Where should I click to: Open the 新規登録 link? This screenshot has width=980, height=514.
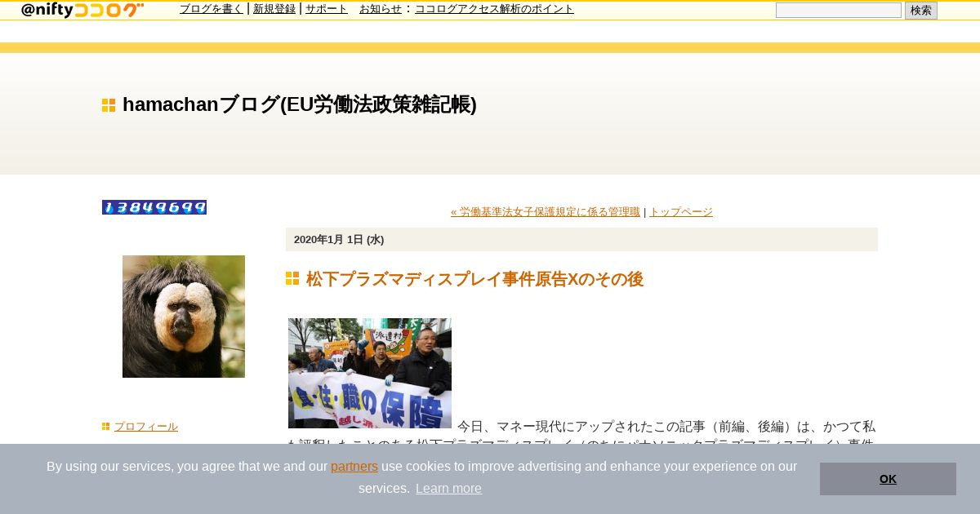[x=274, y=9]
